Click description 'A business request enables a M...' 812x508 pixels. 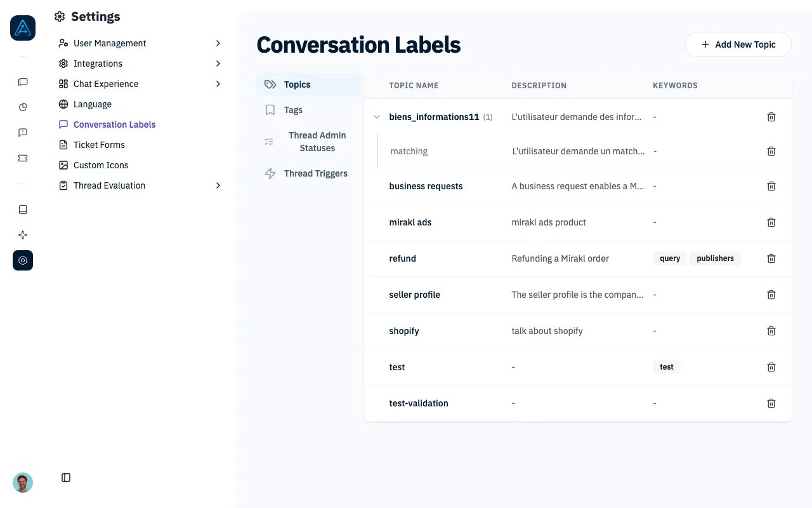578,186
